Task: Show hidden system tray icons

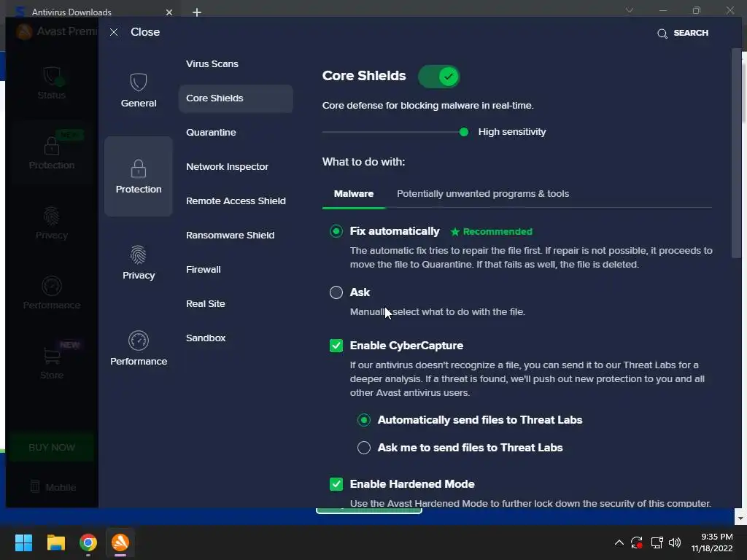Action: tap(619, 542)
